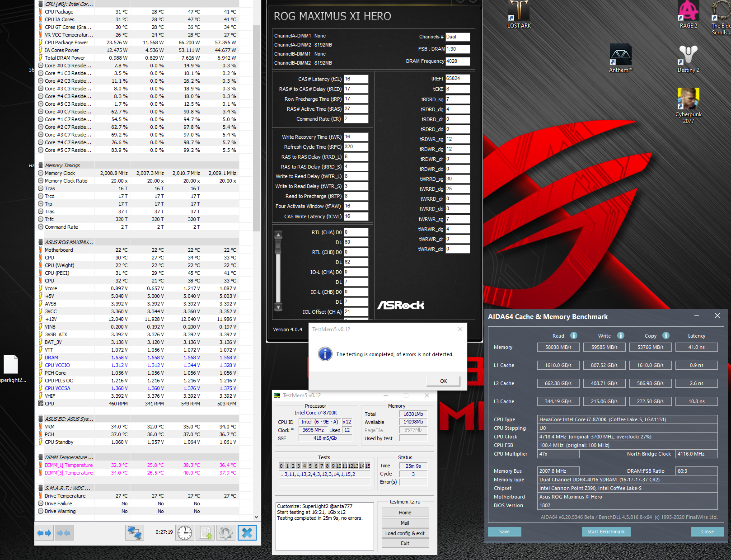Click the AIDA64 Memory Type value field
The width and height of the screenshot is (731, 560).
628,480
